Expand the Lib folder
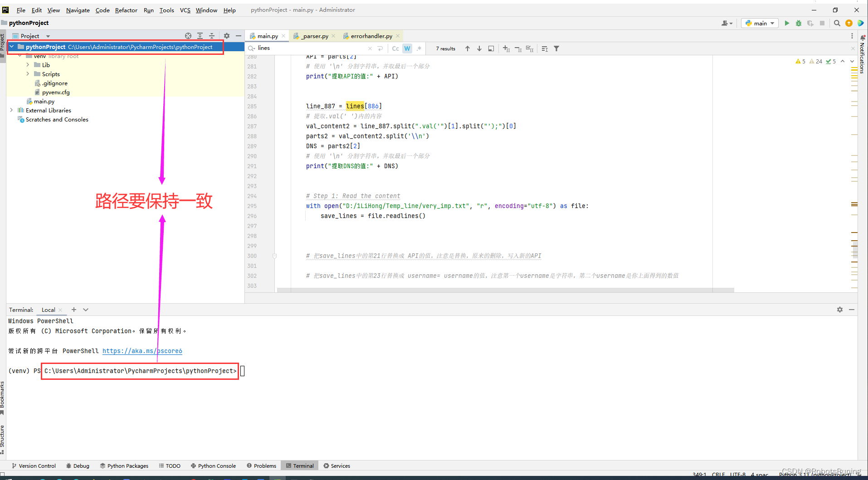 coord(28,65)
